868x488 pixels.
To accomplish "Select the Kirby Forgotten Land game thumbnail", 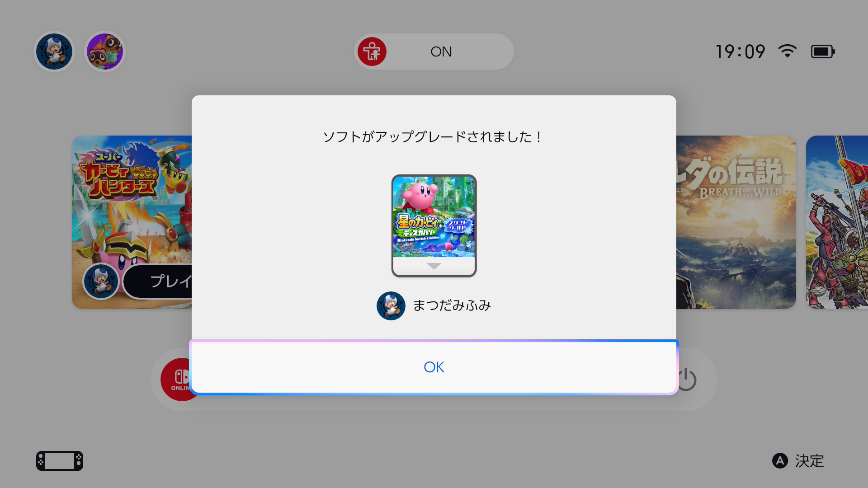I will click(434, 217).
